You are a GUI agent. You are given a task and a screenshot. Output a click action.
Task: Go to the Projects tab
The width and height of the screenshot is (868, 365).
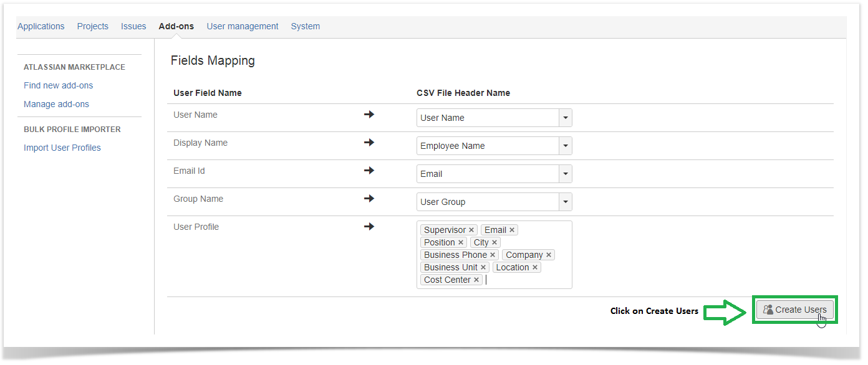93,26
